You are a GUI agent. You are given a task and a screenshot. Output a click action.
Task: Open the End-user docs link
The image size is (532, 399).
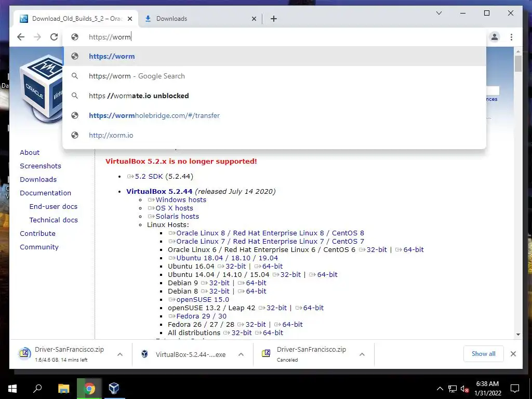54,207
